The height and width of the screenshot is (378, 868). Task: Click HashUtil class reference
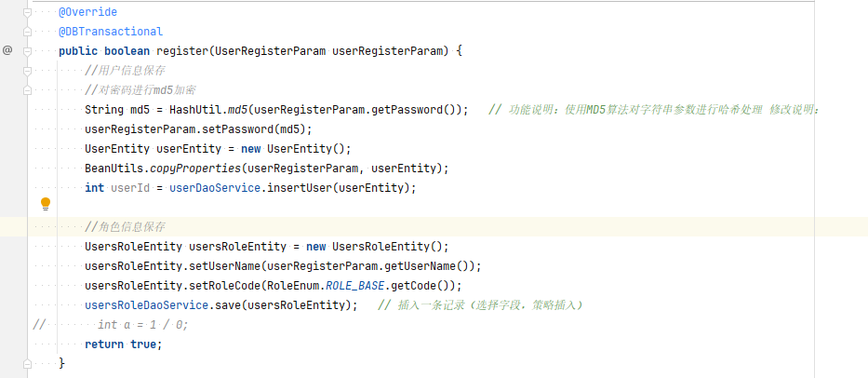tap(195, 110)
